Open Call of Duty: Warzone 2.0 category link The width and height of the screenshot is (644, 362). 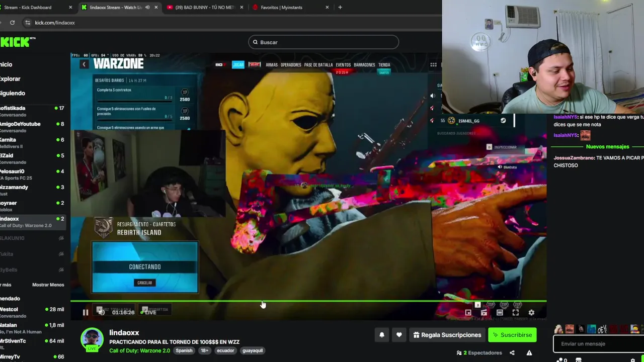point(139,350)
